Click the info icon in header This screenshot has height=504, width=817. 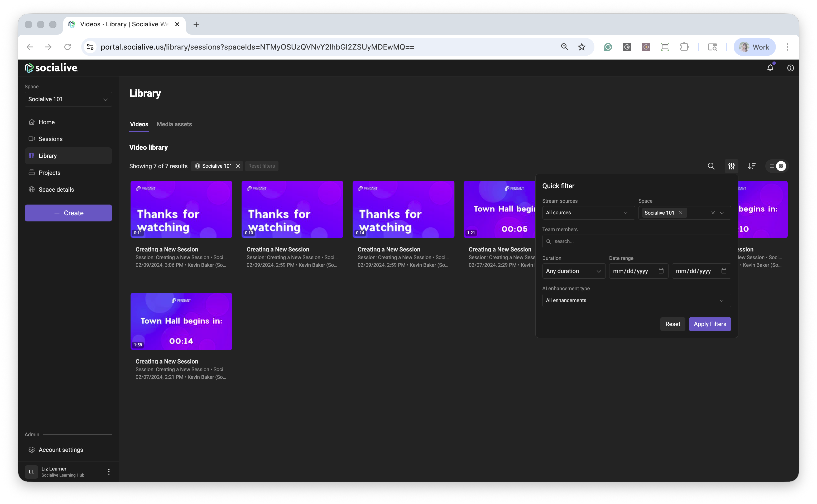(x=790, y=68)
